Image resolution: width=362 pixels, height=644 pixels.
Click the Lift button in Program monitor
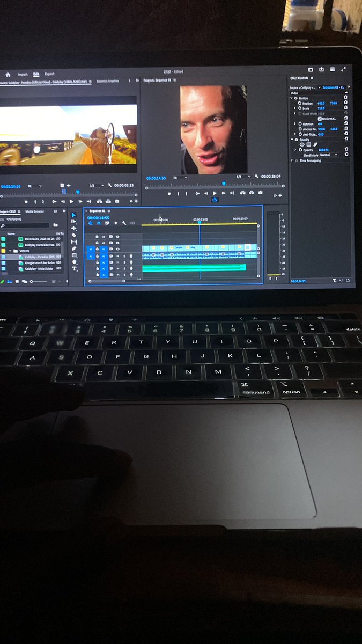click(x=242, y=193)
